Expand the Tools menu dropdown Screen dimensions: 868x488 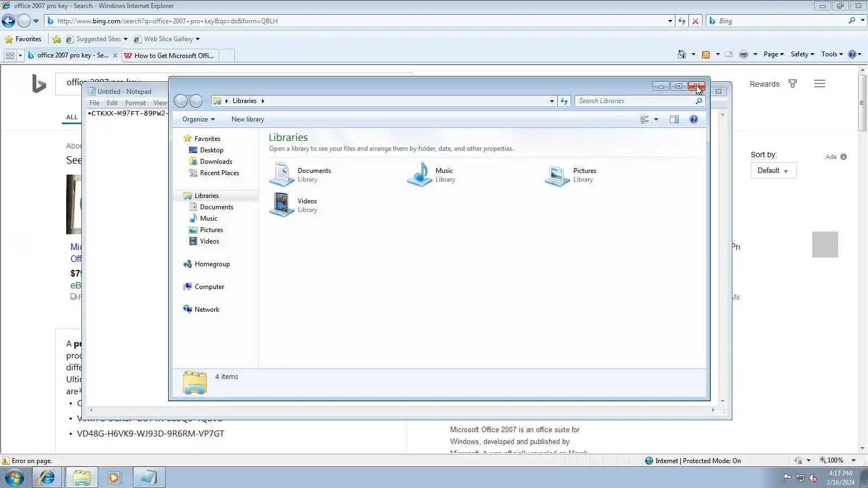[x=832, y=54]
